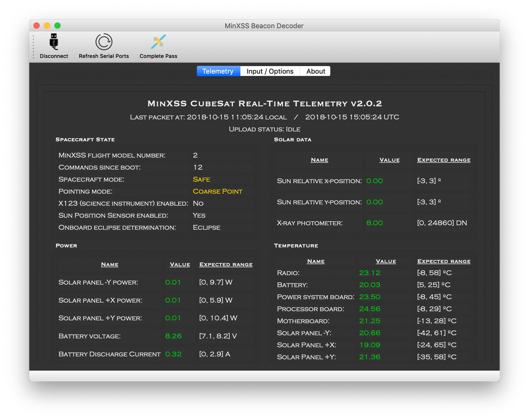Switch to the Input / Options tab

[270, 71]
